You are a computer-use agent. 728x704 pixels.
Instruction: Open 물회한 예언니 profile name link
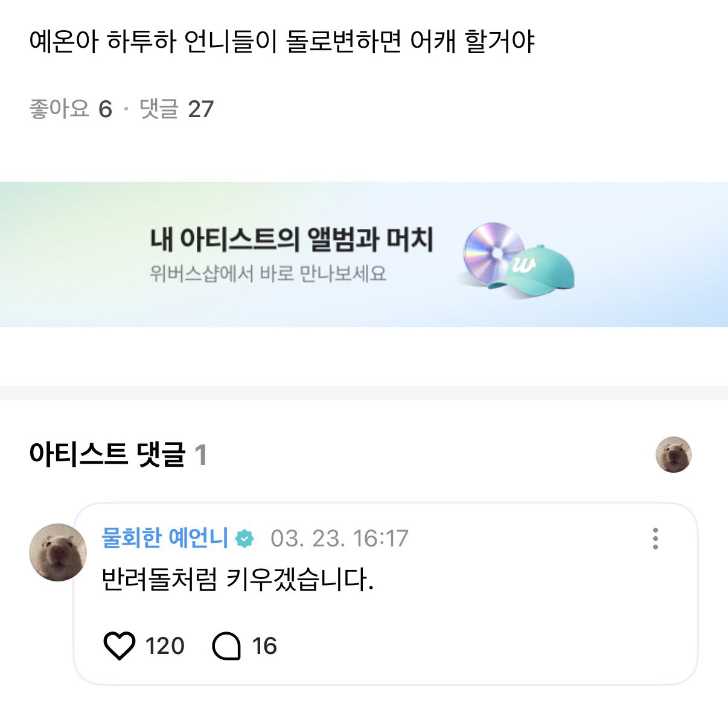click(165, 538)
